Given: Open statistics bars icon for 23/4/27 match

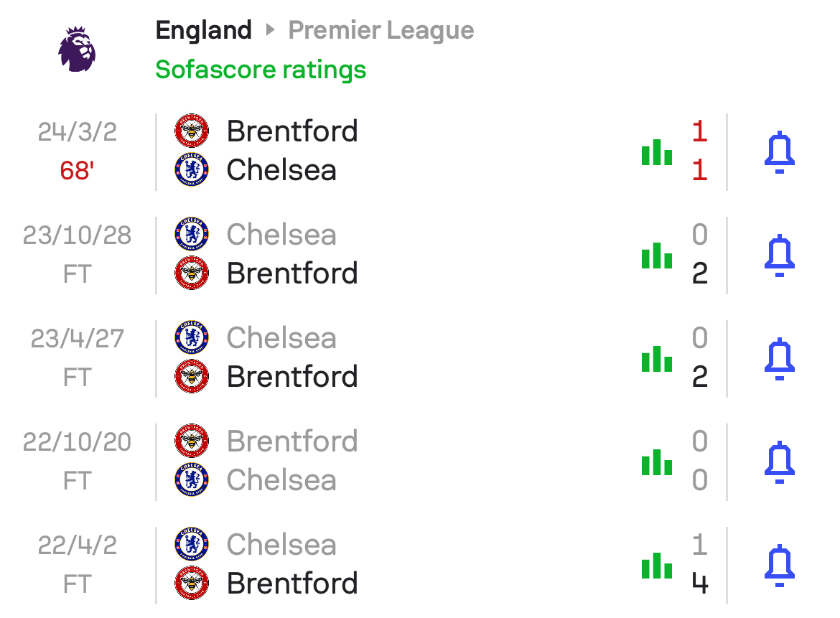Looking at the screenshot, I should pyautogui.click(x=657, y=359).
